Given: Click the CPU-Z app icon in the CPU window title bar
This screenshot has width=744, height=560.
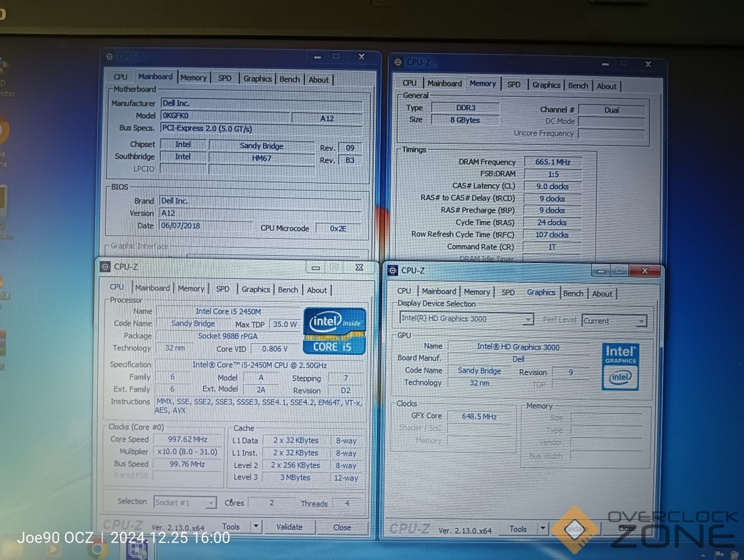Looking at the screenshot, I should click(105, 267).
